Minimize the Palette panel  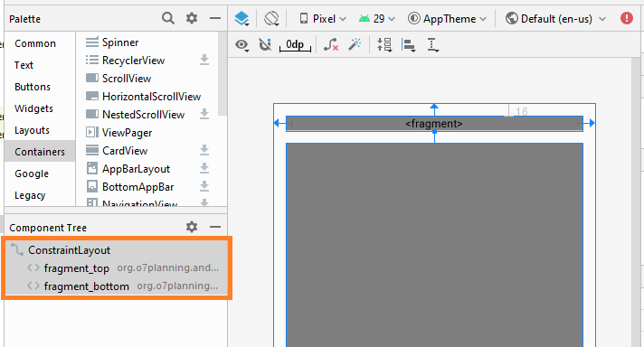[214, 18]
